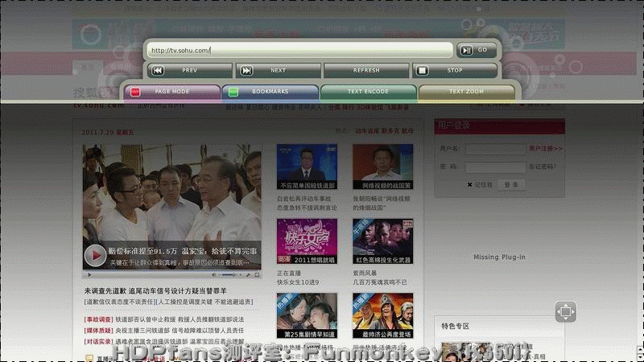Click the STOP button

[x=455, y=71]
